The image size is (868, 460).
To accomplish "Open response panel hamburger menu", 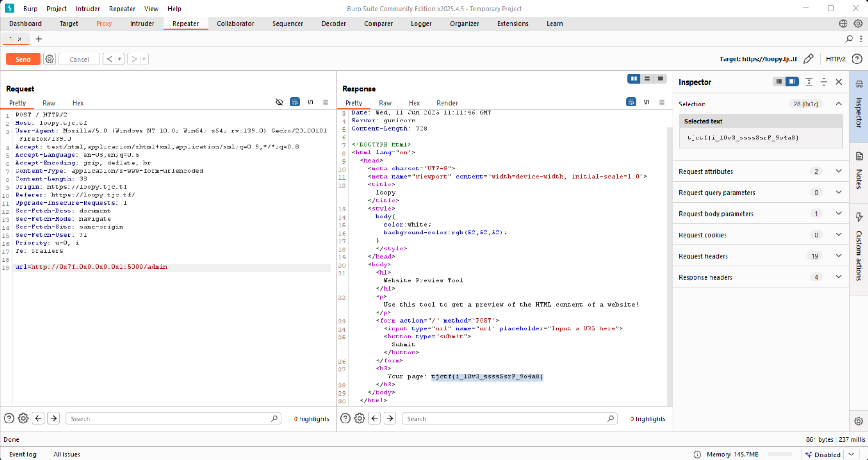I will [x=662, y=102].
